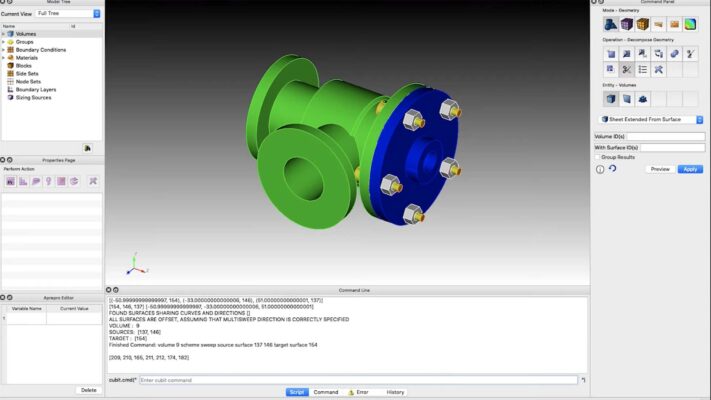
Task: Open the Sheet Extended From Surface dropdown
Action: pyautogui.click(x=650, y=119)
